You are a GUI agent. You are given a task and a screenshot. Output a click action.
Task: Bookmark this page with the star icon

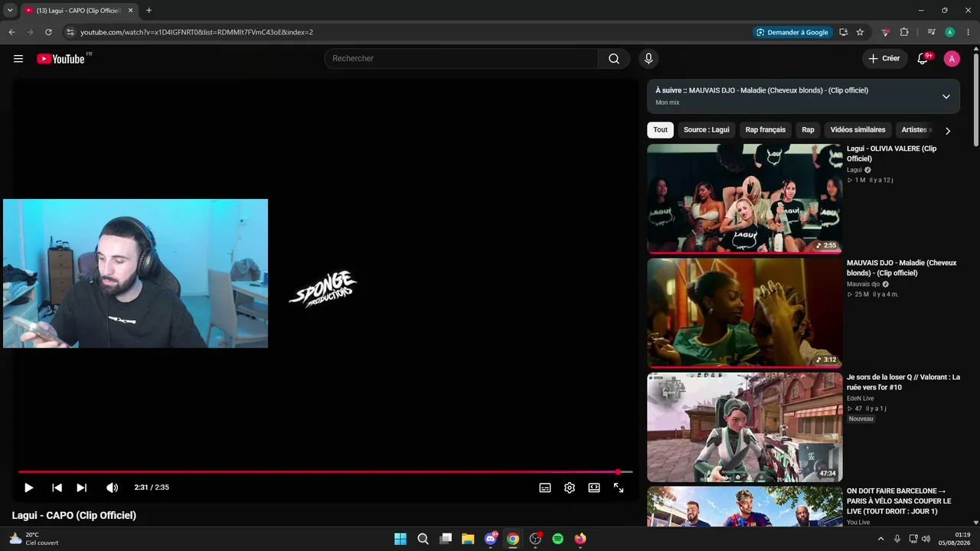tap(860, 32)
